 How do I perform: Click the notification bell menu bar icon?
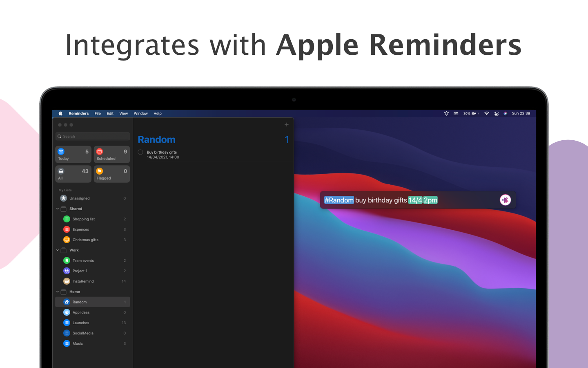(x=446, y=114)
